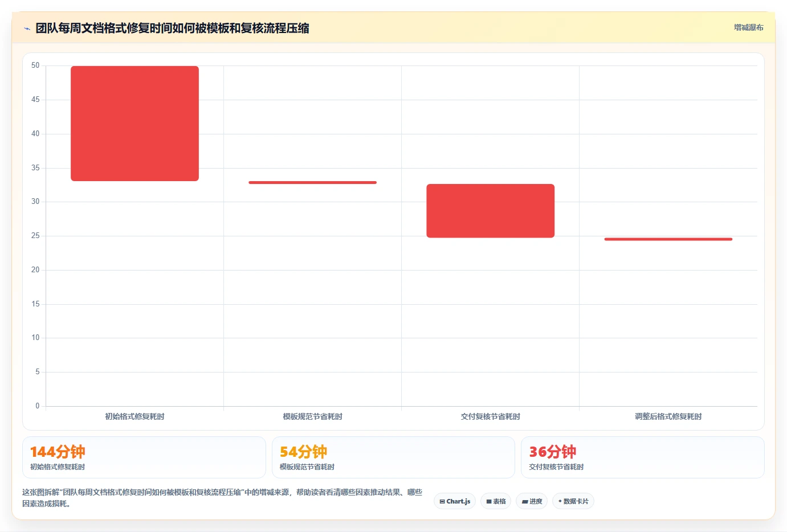Click the y-axis tick label 35
The width and height of the screenshot is (787, 532).
pyautogui.click(x=35, y=168)
